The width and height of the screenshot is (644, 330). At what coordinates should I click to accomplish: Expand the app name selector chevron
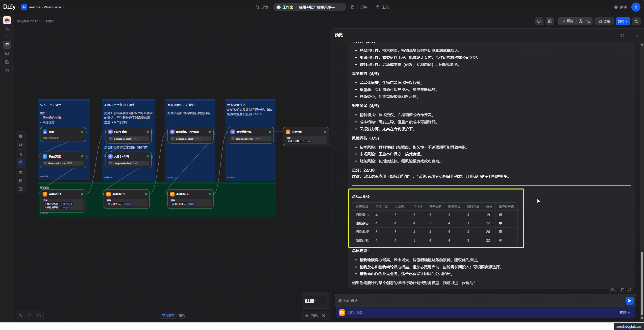click(x=341, y=7)
